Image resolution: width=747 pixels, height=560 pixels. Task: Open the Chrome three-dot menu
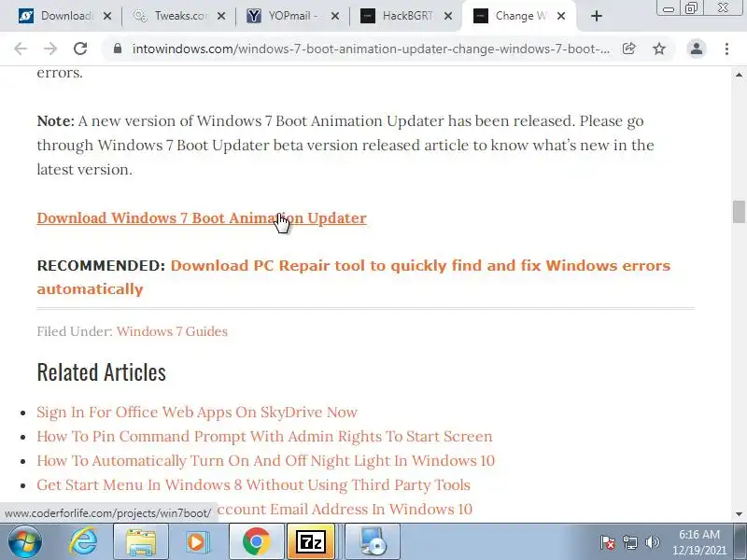pyautogui.click(x=726, y=49)
